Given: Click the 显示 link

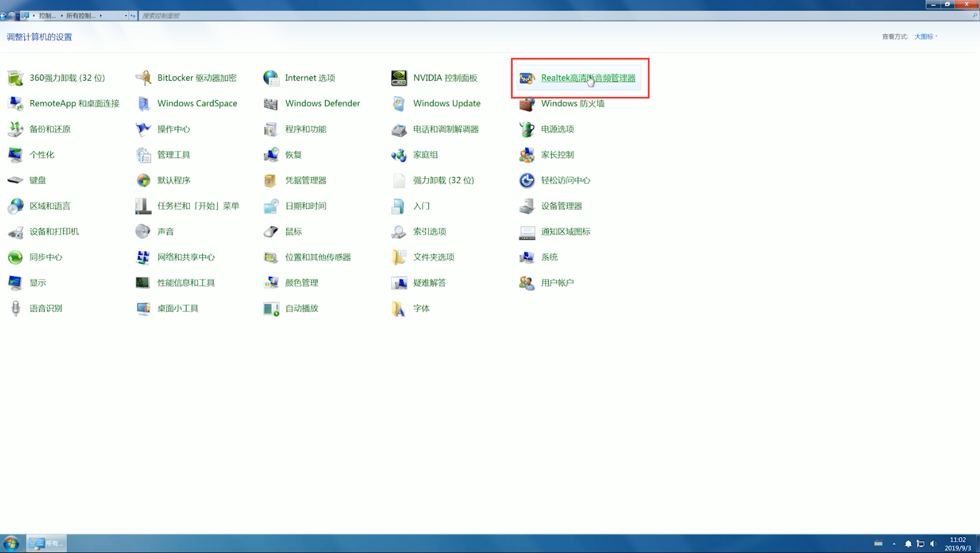Looking at the screenshot, I should pyautogui.click(x=38, y=283).
